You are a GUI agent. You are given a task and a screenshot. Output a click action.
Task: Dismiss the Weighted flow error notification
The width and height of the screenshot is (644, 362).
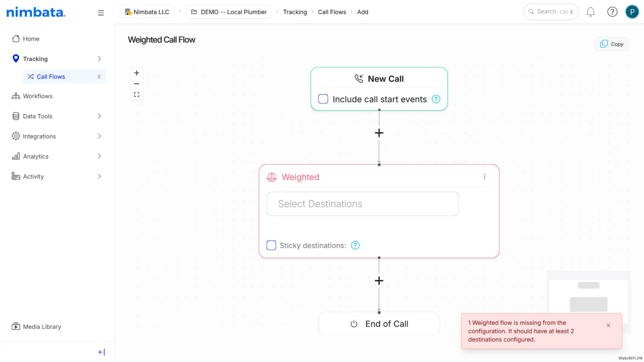coord(609,325)
